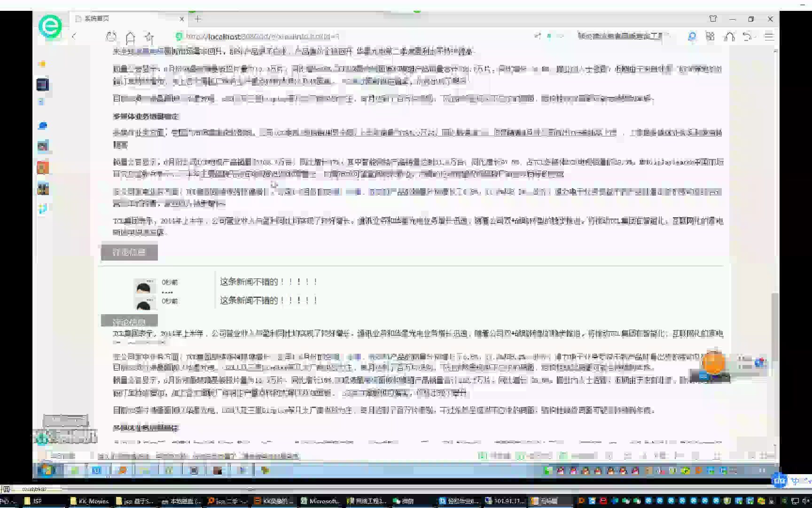Switch to 轻松毕业 taskbar item
The height and width of the screenshot is (508, 812).
[458, 501]
